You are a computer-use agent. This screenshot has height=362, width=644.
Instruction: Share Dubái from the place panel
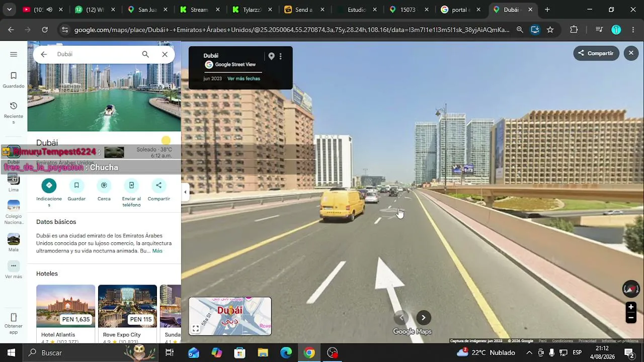click(x=159, y=190)
